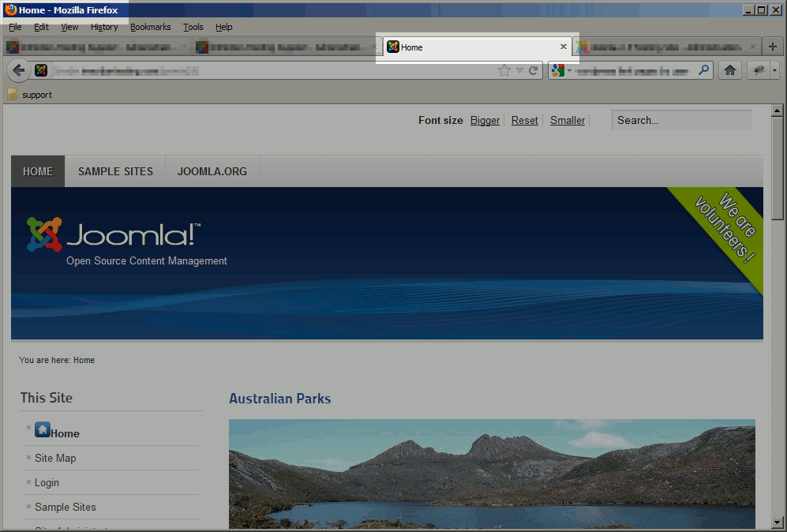Viewport: 787px width, 532px height.
Task: Reload the page with the refresh icon
Action: [534, 71]
